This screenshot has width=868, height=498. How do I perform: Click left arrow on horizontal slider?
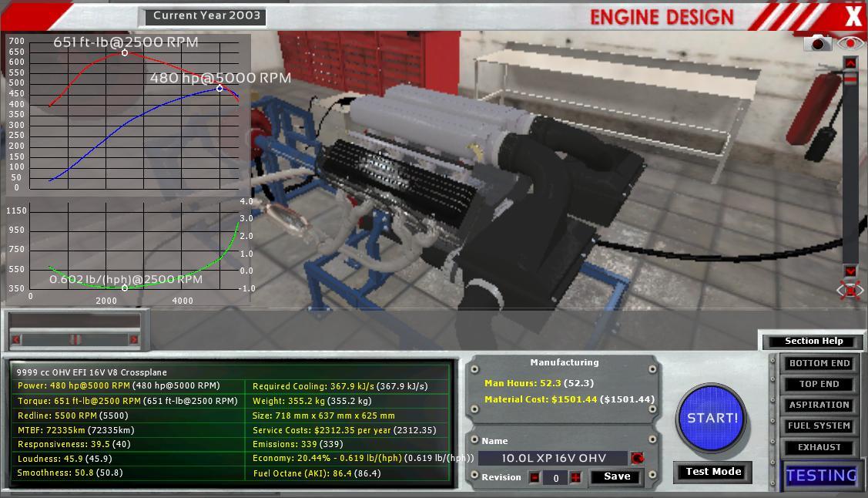click(16, 339)
